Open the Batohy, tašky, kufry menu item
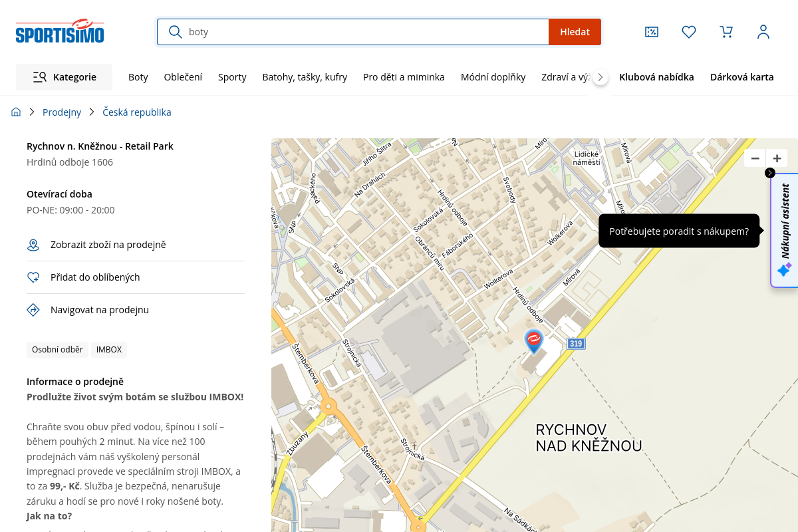Viewport: 798px width, 532px height. (305, 77)
